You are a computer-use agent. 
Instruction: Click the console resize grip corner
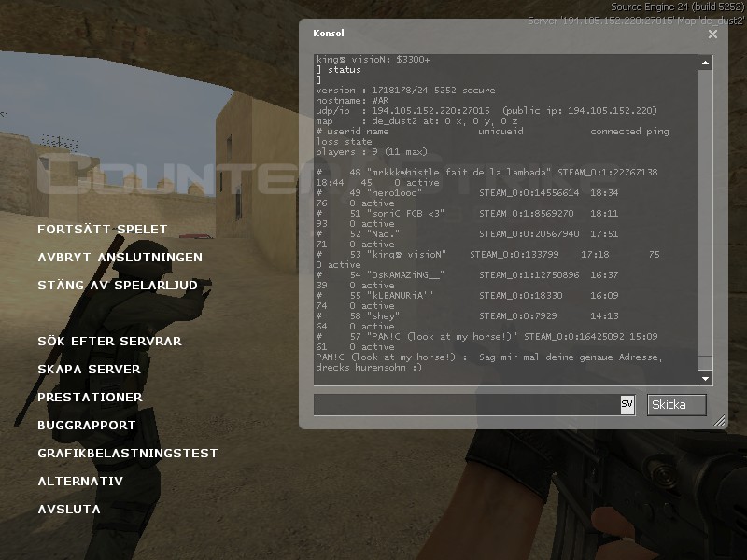[719, 420]
